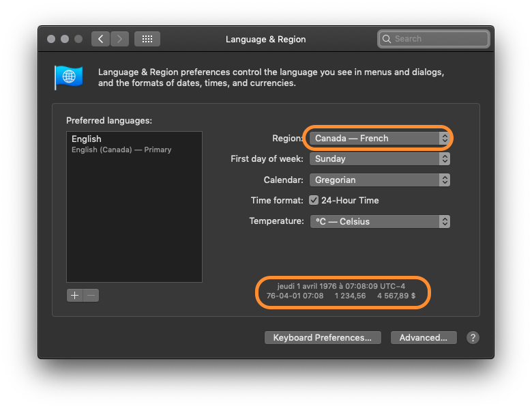Screen dimensions: 532x409
Task: Click the Language & Region flag icon
Action: 68,77
